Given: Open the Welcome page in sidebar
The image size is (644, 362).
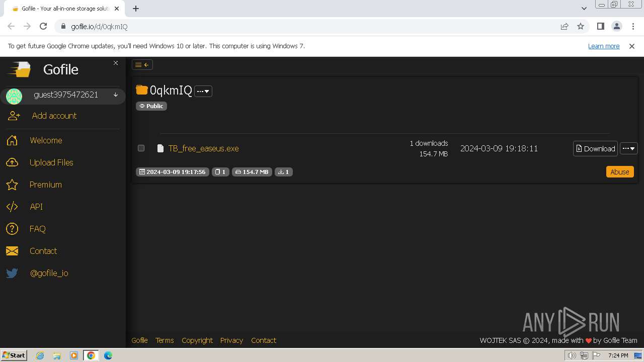Looking at the screenshot, I should [46, 140].
